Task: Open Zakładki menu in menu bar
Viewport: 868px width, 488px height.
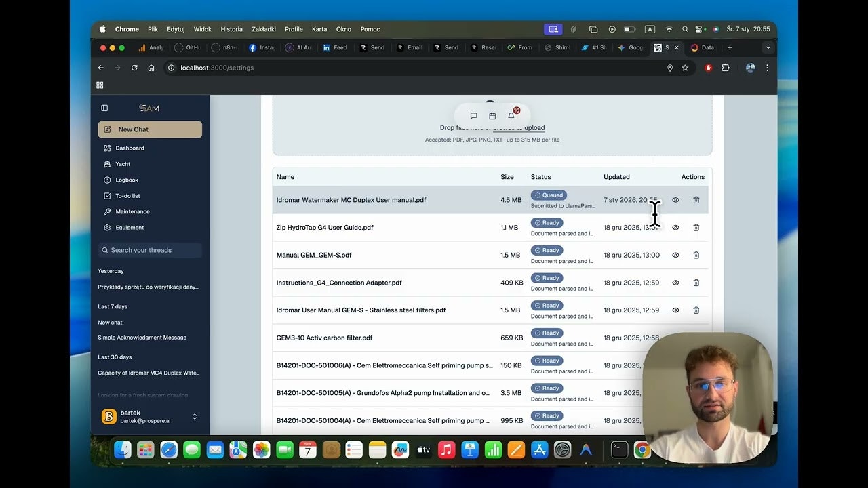Action: [264, 29]
